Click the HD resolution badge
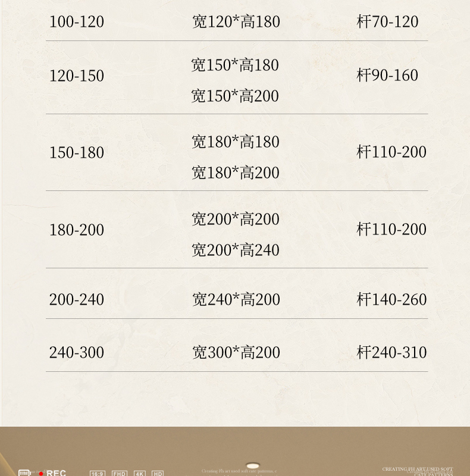 click(x=158, y=474)
